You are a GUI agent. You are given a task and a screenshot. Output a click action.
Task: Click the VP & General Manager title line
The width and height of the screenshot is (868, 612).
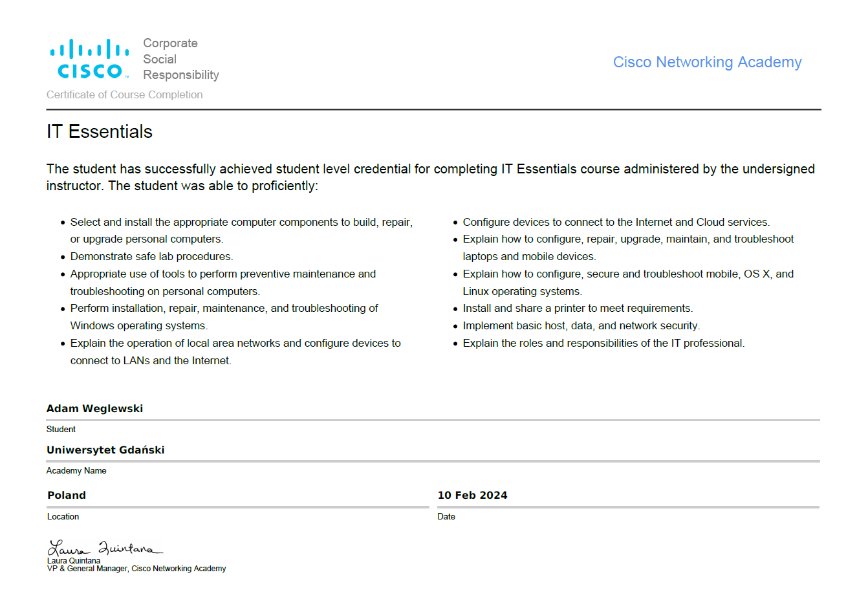[x=136, y=569]
